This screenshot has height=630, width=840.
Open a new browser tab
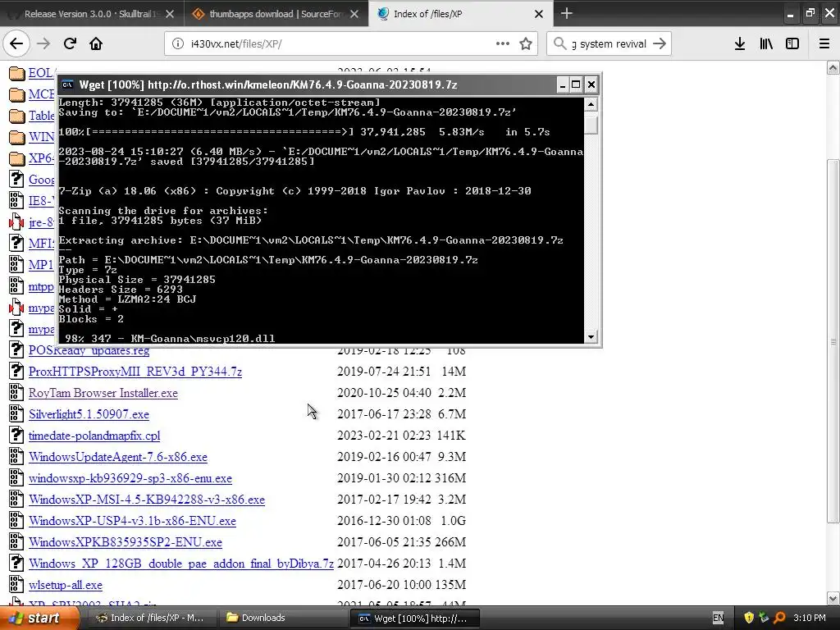click(566, 13)
